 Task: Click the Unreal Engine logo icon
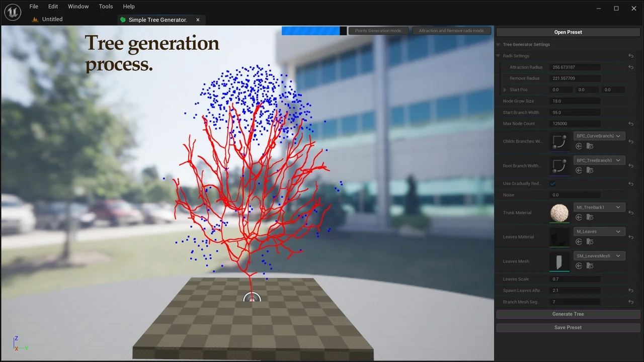(11, 13)
